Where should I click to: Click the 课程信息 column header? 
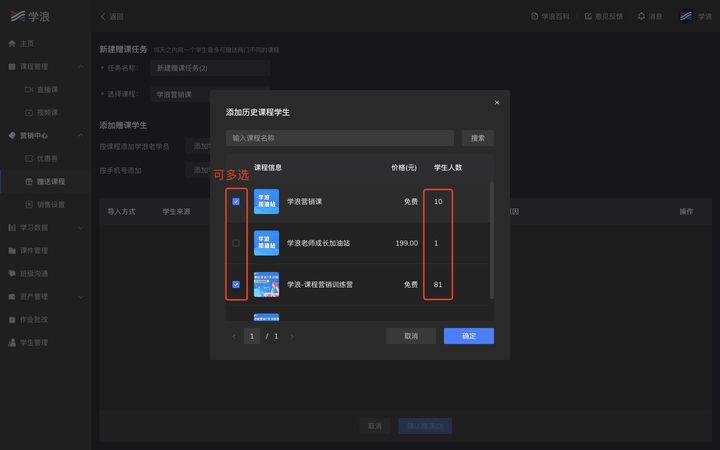tap(268, 168)
